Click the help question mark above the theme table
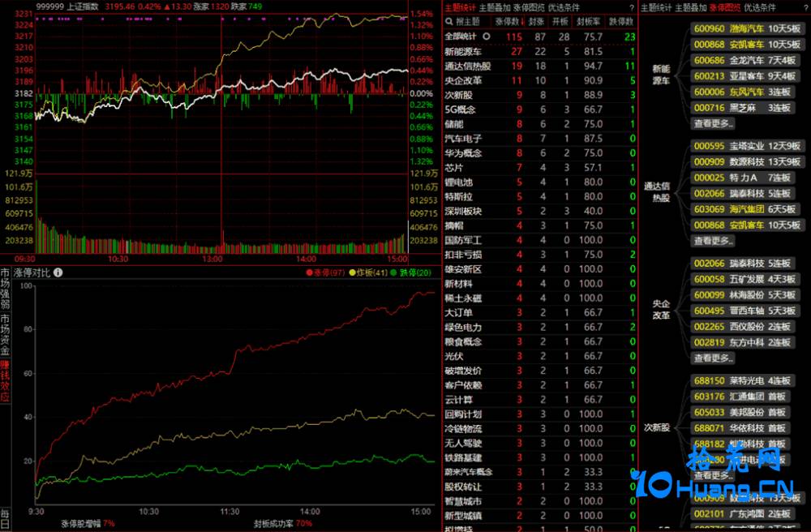The width and height of the screenshot is (811, 532). [x=632, y=8]
